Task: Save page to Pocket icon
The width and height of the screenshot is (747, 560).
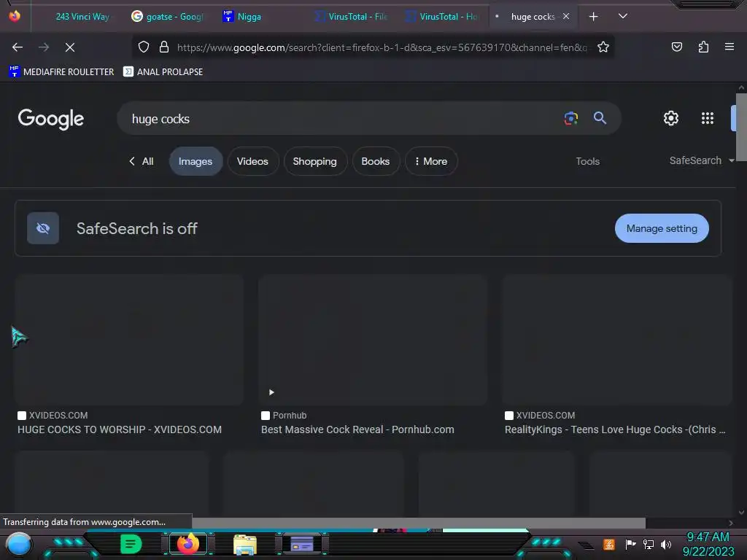Action: pyautogui.click(x=676, y=47)
